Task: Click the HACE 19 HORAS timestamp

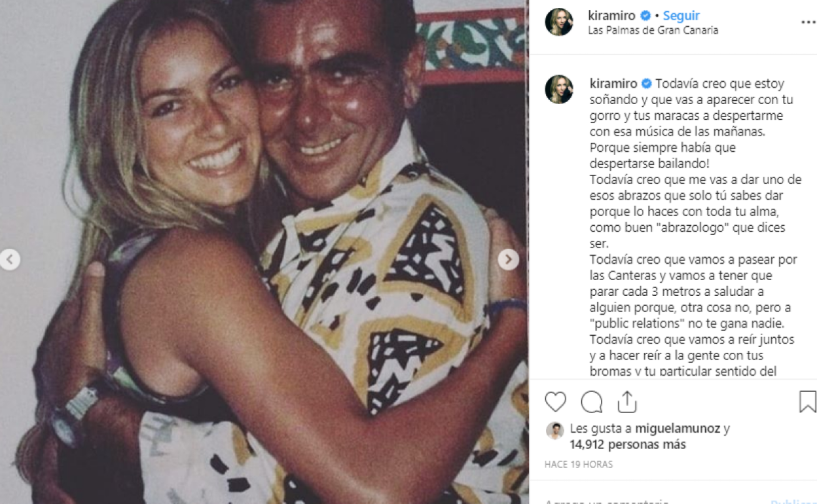Action: pos(578,464)
